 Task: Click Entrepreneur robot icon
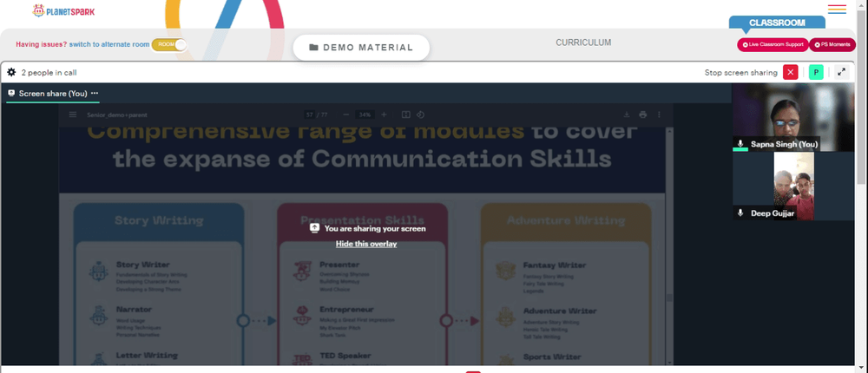302,316
